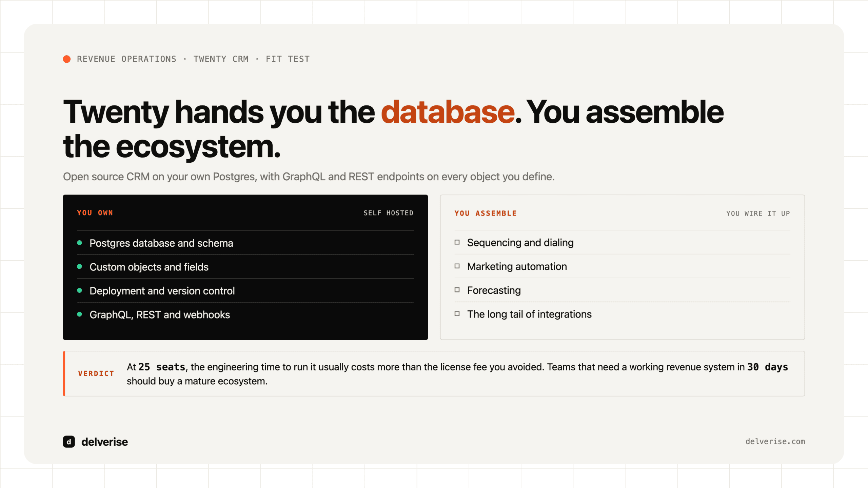Tick the square beside Sequencing and dialing

click(457, 242)
